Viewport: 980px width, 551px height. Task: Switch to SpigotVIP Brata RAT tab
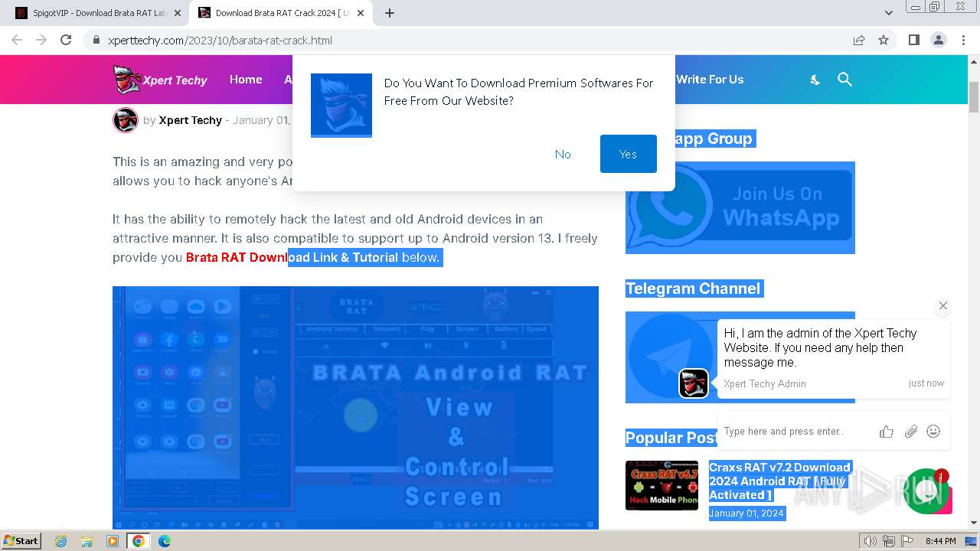(x=98, y=13)
